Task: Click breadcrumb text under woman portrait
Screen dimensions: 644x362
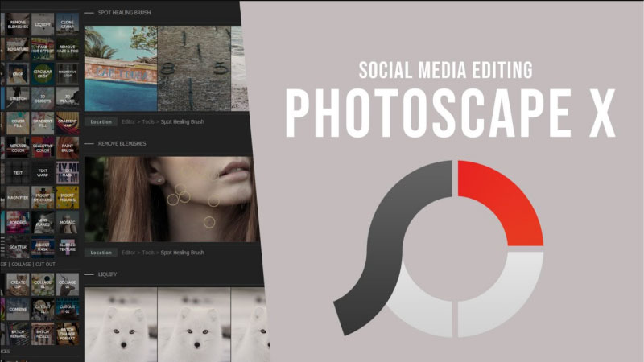Action: 163,253
